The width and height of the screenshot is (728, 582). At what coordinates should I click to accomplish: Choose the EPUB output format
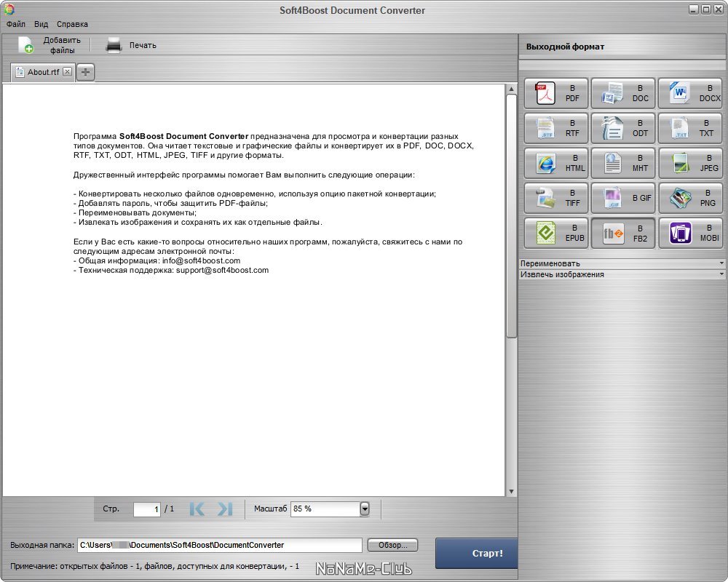555,234
